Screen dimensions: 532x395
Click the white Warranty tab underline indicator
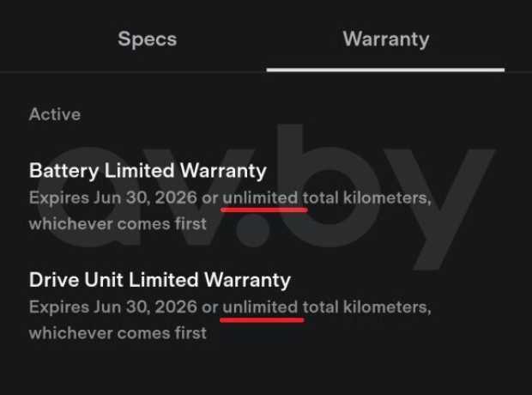pos(385,70)
